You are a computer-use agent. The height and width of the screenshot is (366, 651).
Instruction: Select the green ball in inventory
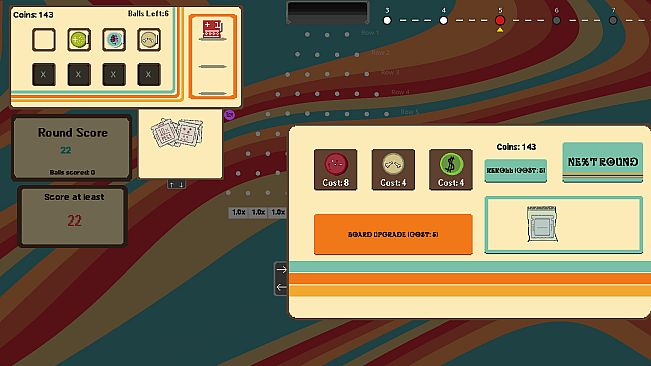pos(79,40)
